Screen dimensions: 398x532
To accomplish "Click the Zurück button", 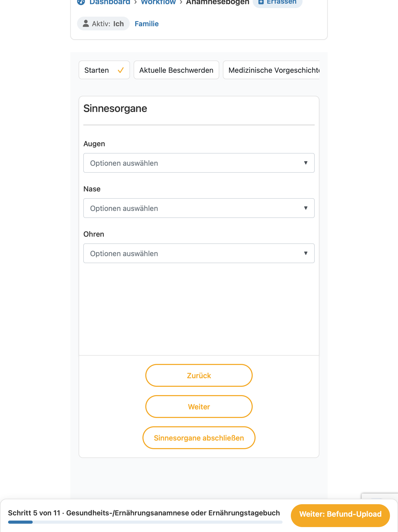I will [199, 375].
